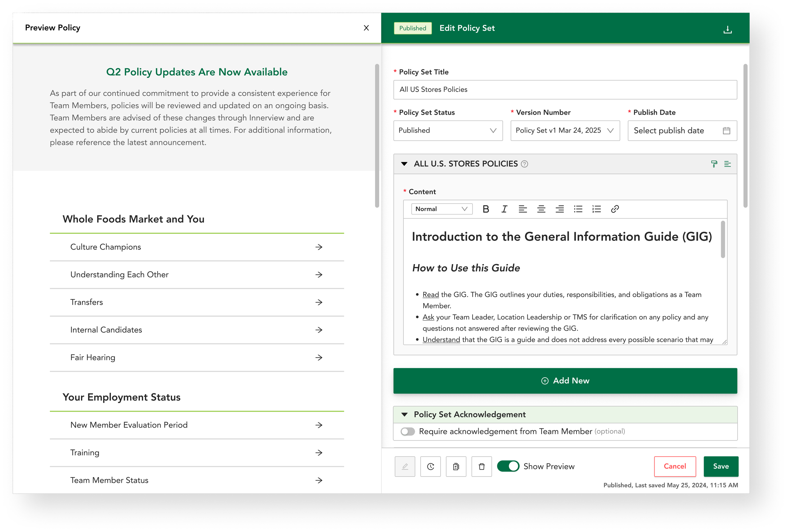788x532 pixels.
Task: Open New Member Evaluation Period policy
Action: click(x=197, y=425)
